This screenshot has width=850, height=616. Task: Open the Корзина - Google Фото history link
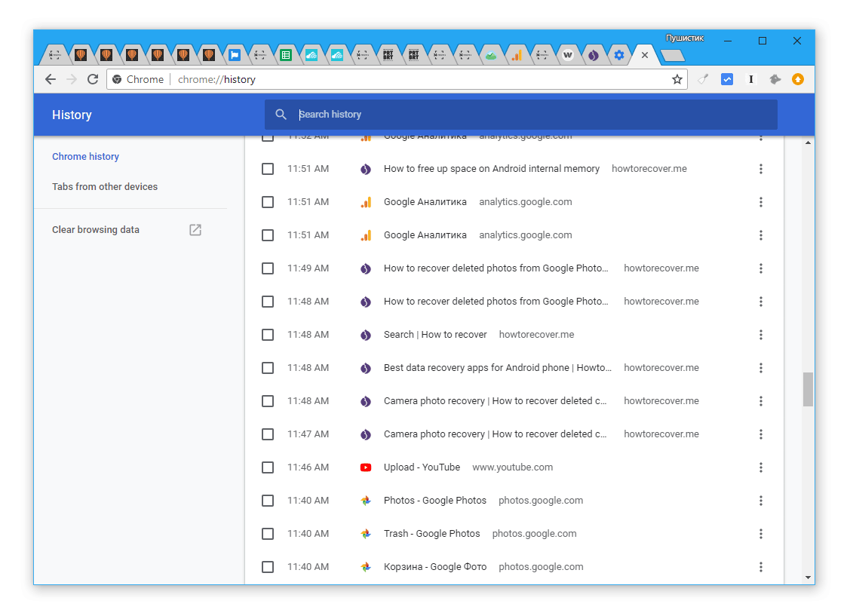click(x=435, y=567)
